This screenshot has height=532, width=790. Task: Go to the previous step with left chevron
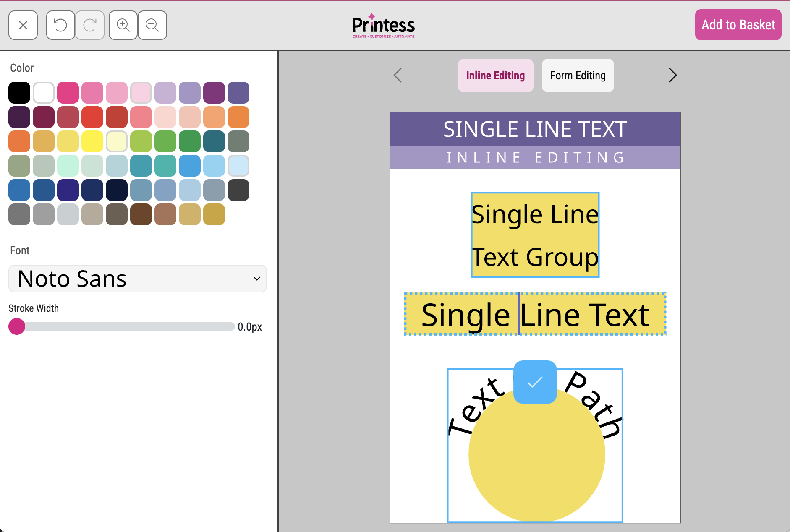click(398, 76)
